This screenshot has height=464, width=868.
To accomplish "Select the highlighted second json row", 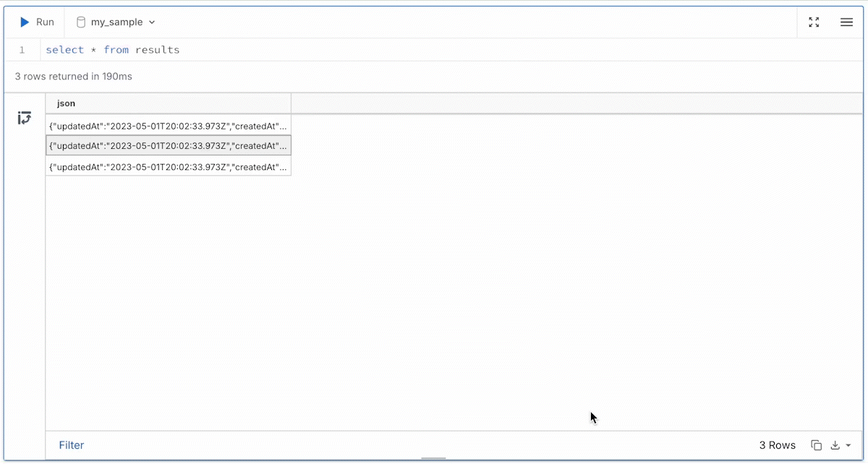I will tap(168, 145).
